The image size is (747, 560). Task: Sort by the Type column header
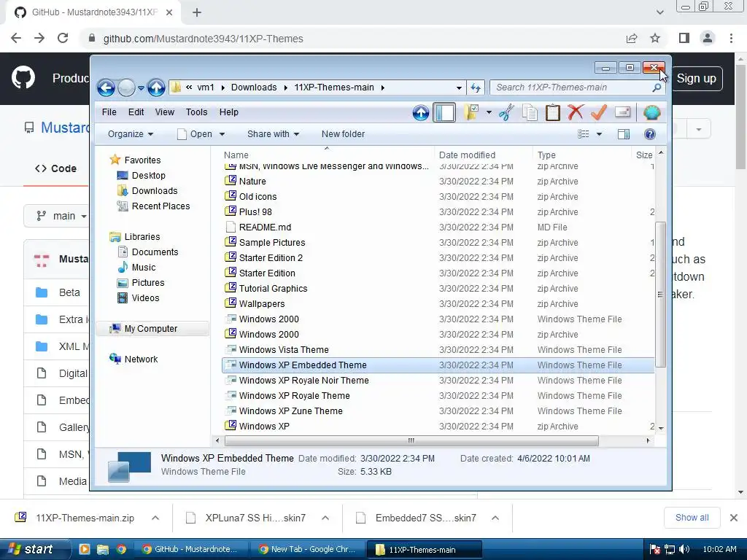pos(581,155)
